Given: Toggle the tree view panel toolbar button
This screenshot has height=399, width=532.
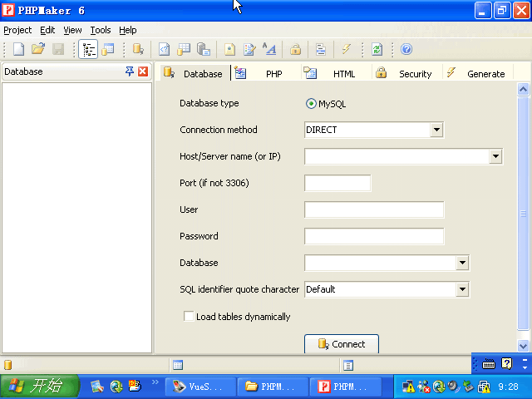Looking at the screenshot, I should [x=87, y=50].
